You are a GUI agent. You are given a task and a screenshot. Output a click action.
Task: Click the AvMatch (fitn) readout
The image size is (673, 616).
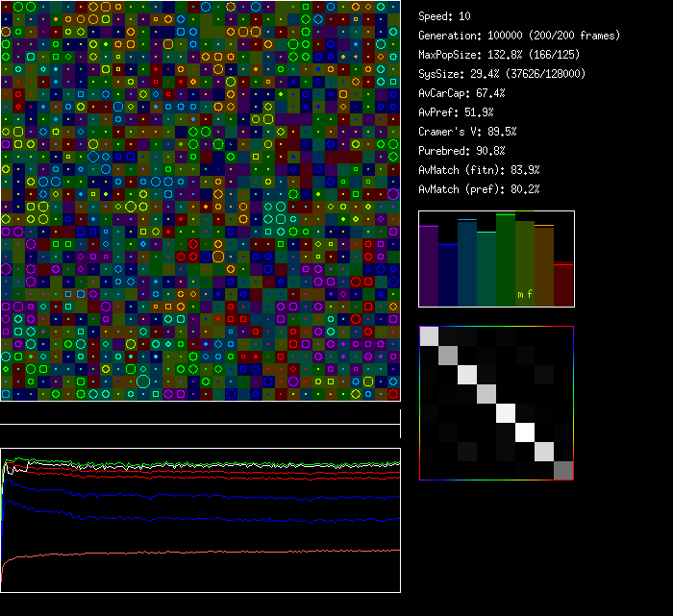(479, 170)
